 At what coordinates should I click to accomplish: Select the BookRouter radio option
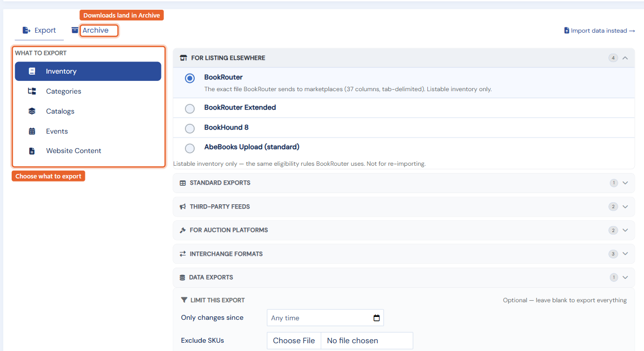pos(190,78)
